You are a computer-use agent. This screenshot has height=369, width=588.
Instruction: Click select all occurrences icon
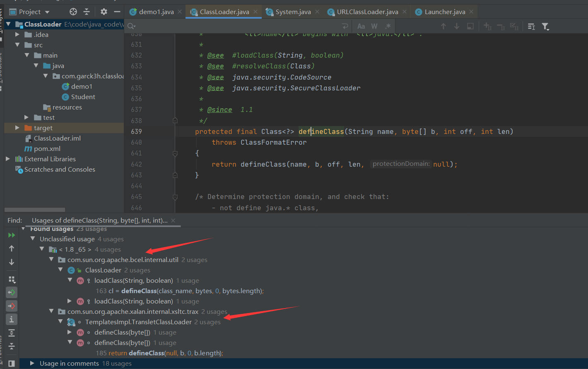[514, 27]
